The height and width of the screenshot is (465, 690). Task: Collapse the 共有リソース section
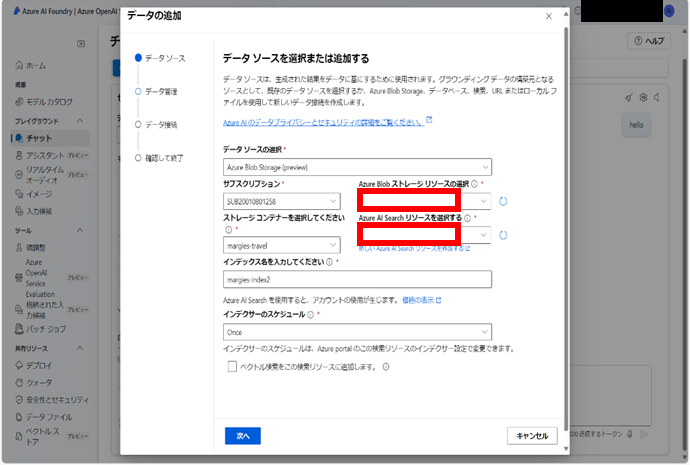click(x=80, y=348)
